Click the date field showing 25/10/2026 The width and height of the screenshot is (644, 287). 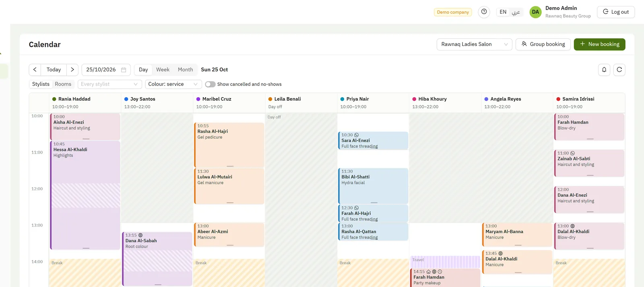[x=106, y=70]
